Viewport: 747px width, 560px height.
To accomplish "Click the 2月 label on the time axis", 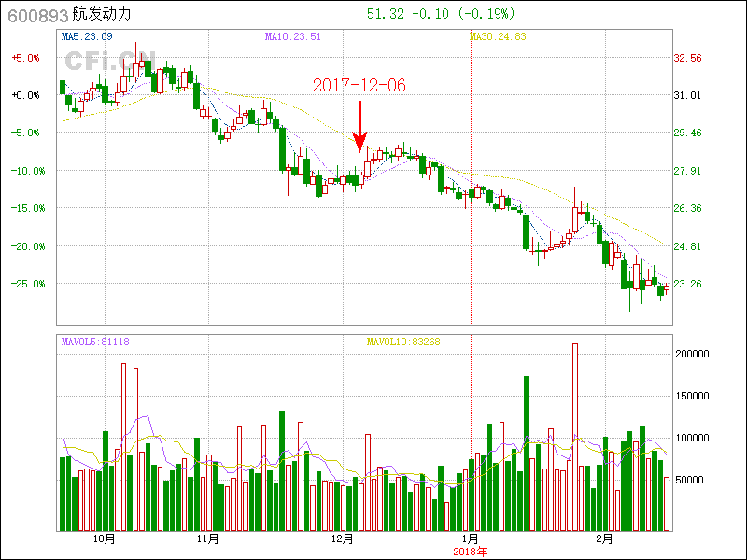I will 605,539.
